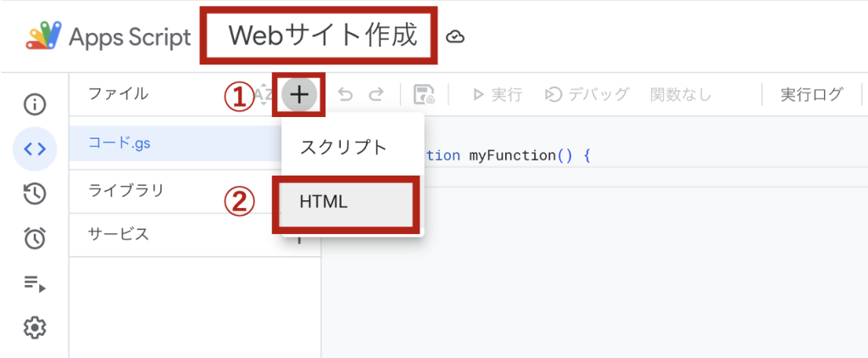Click the AZ sort files icon
Screen dimensions: 868x358
(x=264, y=95)
